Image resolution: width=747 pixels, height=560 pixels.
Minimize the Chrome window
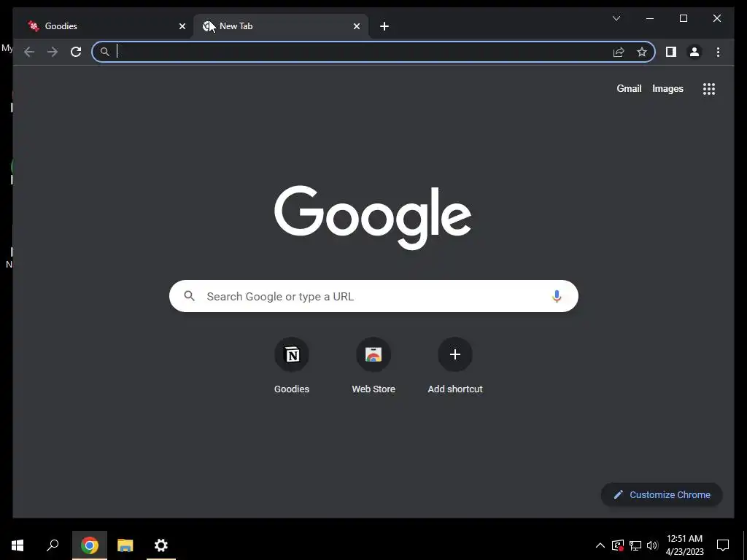coord(650,18)
